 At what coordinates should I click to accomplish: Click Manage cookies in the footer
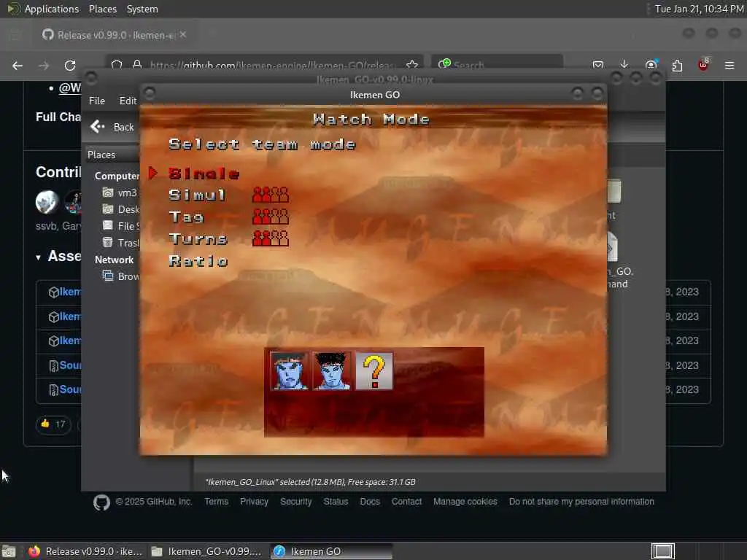465,502
